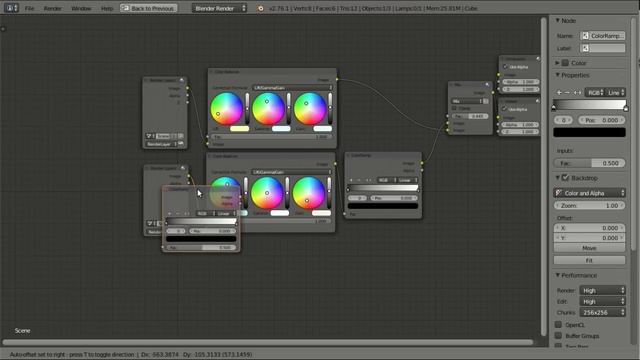
Task: Click the Offset X 0.000 field
Action: (589, 228)
